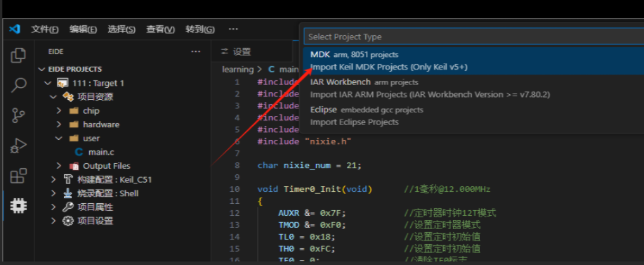
Task: Click the TH0 = 0xFC; statement
Action: click(x=306, y=249)
